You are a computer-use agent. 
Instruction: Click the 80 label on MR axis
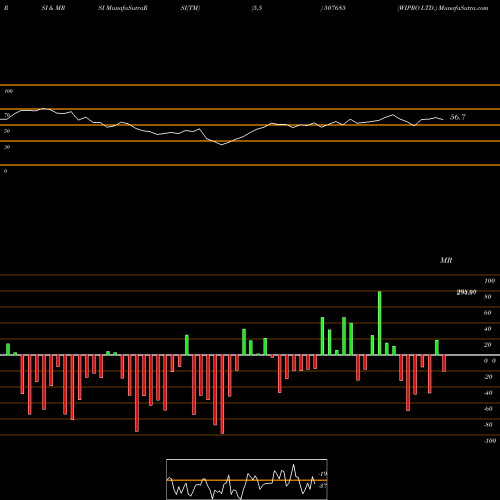[x=488, y=297]
